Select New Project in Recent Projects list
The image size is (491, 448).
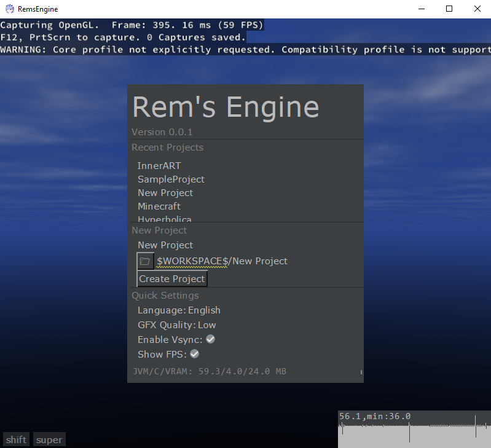[x=165, y=193]
